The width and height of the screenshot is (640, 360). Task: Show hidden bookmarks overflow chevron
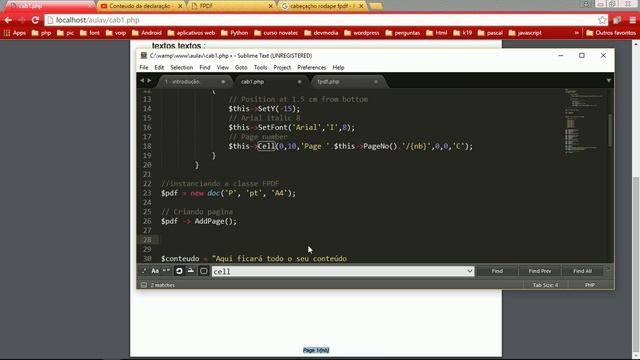click(x=576, y=33)
